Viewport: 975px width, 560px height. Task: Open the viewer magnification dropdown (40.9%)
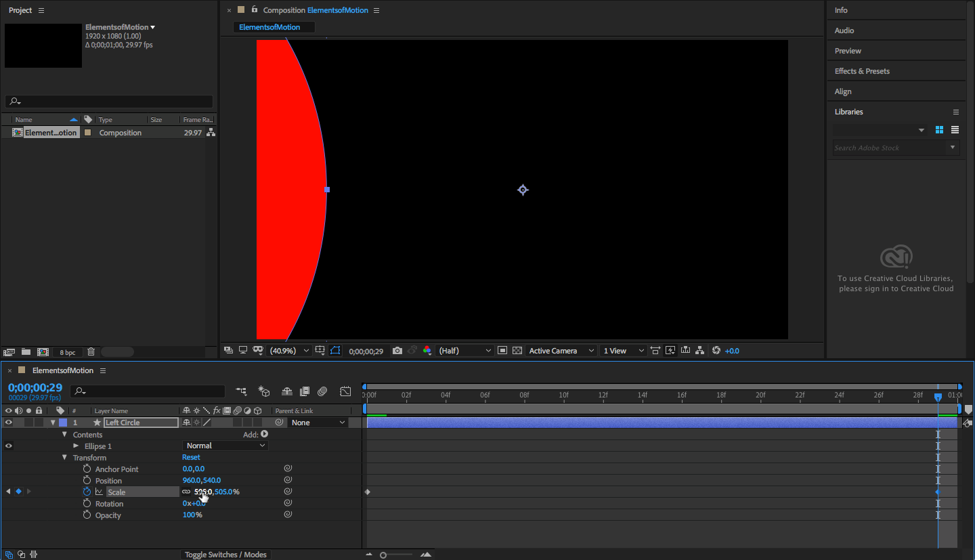point(290,351)
